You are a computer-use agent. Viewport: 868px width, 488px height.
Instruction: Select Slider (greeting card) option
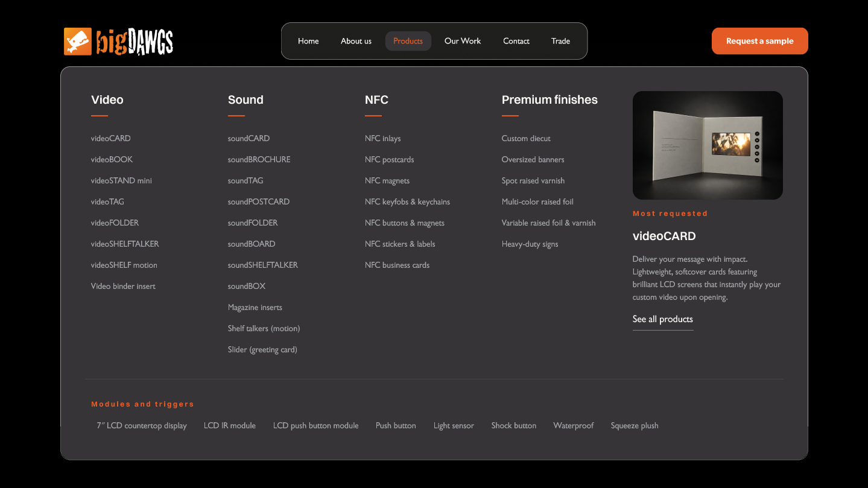(x=262, y=350)
